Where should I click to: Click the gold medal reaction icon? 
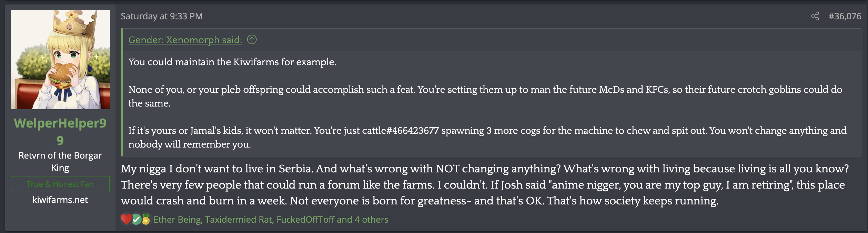(146, 219)
